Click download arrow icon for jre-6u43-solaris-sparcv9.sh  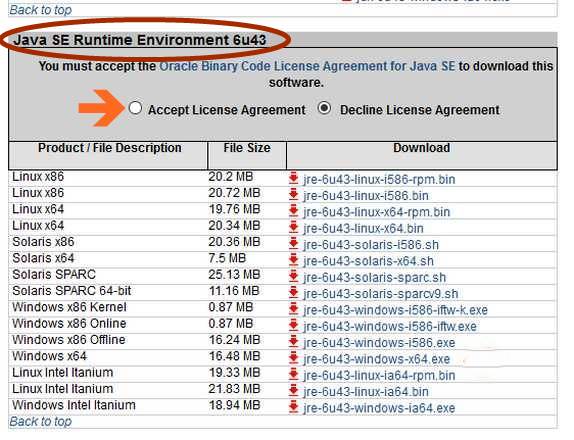click(x=294, y=292)
